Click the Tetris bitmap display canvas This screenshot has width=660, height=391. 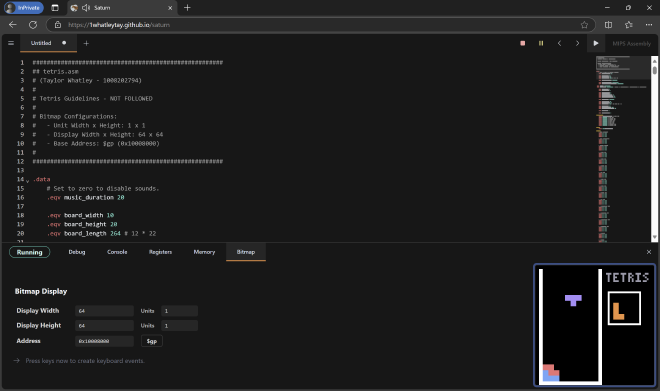(595, 325)
